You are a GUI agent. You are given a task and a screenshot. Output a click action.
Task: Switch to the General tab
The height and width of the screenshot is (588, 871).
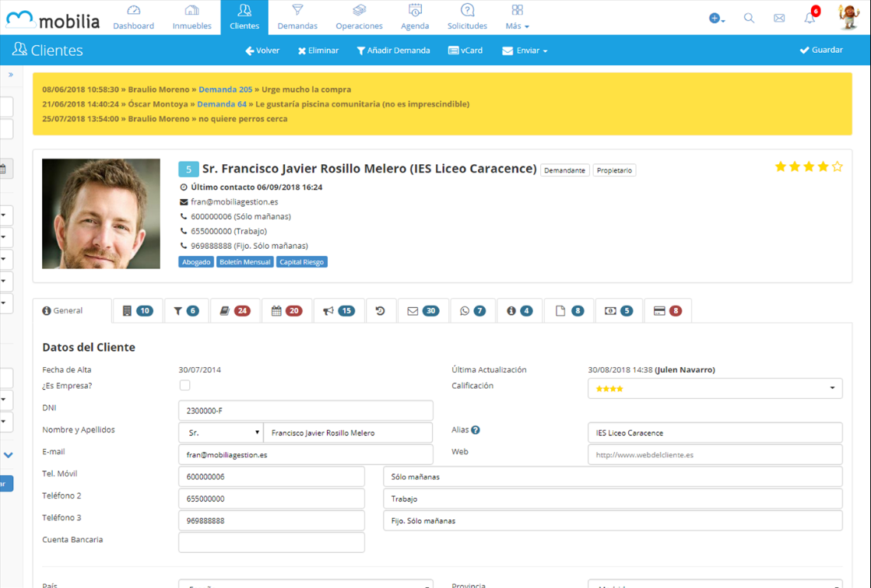click(62, 310)
